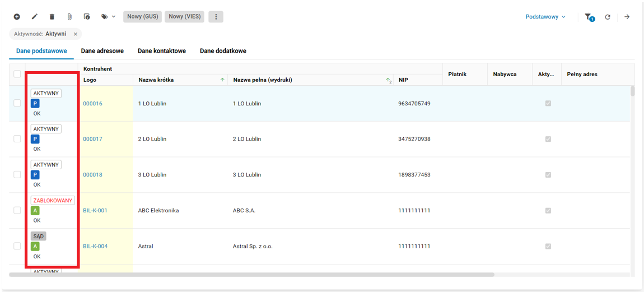Viewport: 644px width, 292px height.
Task: Click the horizontal scrollbar of the table
Action: point(252,275)
